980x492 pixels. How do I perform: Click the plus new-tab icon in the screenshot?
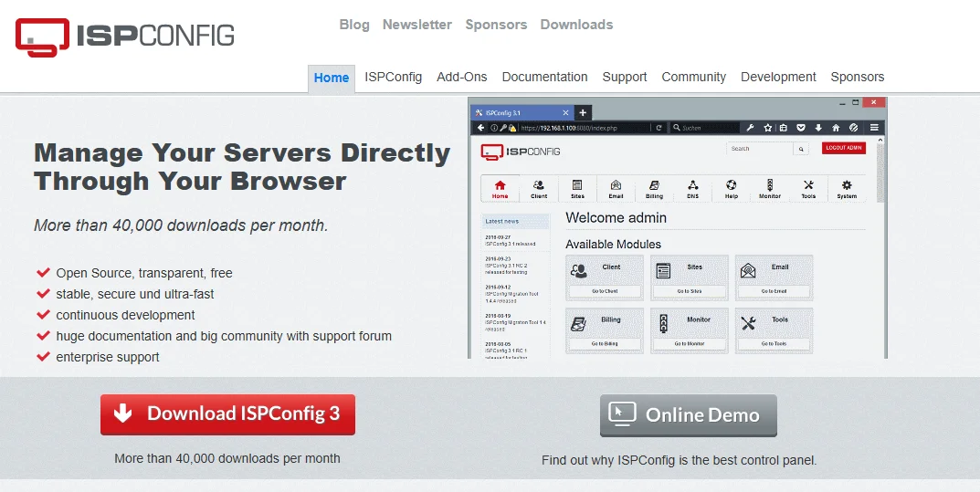(584, 112)
